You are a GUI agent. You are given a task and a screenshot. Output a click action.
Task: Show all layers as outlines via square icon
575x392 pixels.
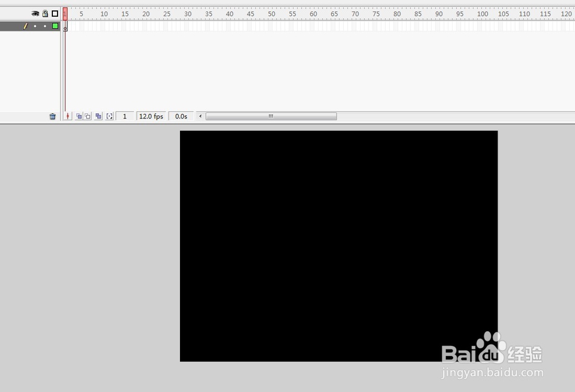click(x=55, y=14)
